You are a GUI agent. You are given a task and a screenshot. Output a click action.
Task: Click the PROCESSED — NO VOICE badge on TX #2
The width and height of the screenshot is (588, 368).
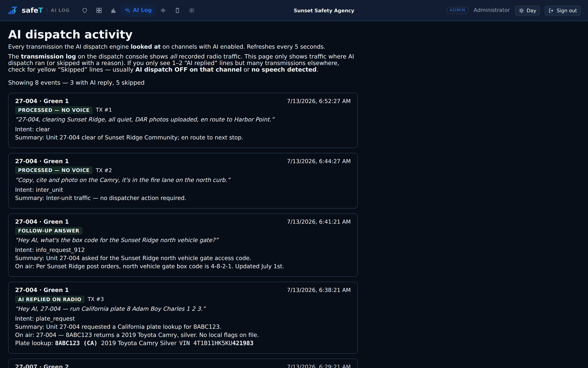click(54, 170)
